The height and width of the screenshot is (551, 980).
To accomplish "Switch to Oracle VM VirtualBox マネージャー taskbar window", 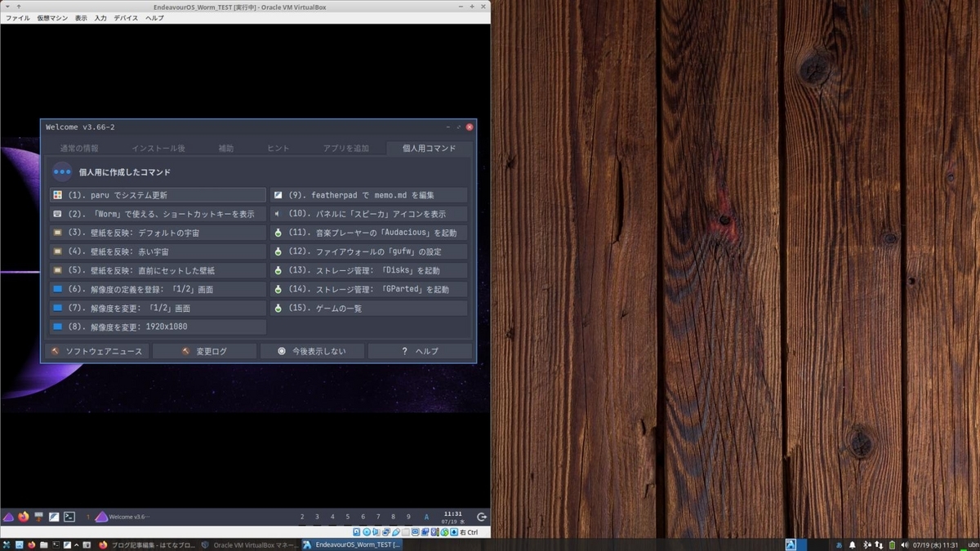I will (248, 544).
